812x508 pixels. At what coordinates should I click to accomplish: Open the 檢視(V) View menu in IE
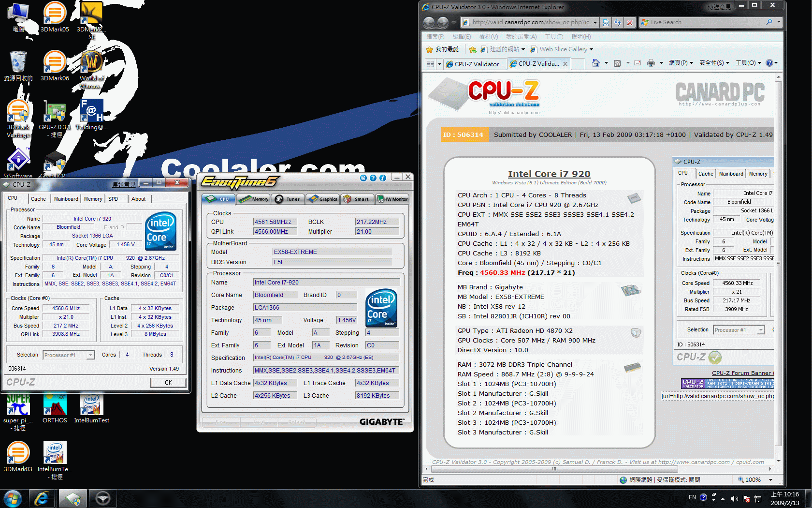pos(488,37)
